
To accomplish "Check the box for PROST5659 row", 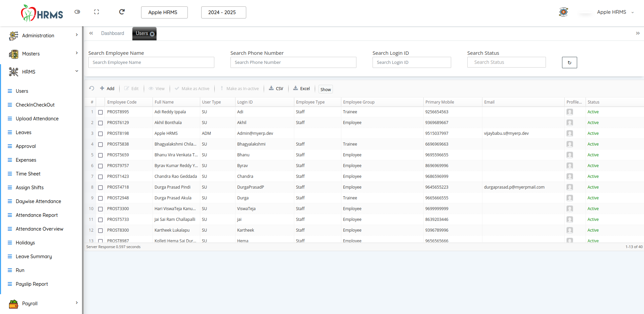I will pyautogui.click(x=100, y=155).
